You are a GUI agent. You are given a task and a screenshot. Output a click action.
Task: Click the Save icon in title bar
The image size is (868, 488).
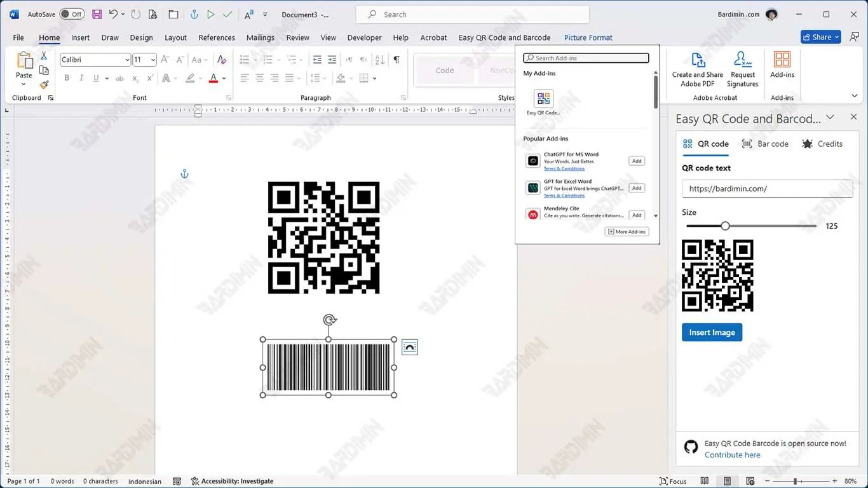point(97,14)
